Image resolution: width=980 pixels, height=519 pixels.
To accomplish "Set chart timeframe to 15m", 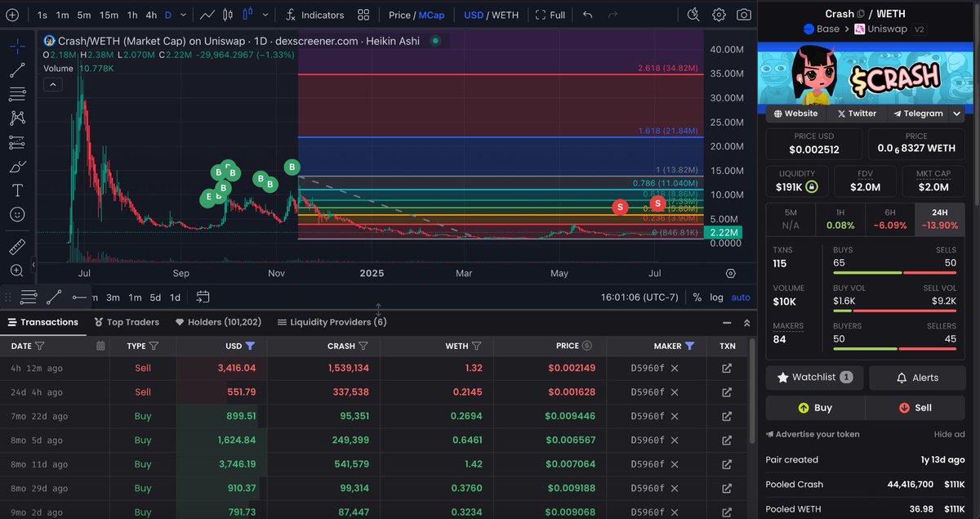I will click(x=109, y=15).
